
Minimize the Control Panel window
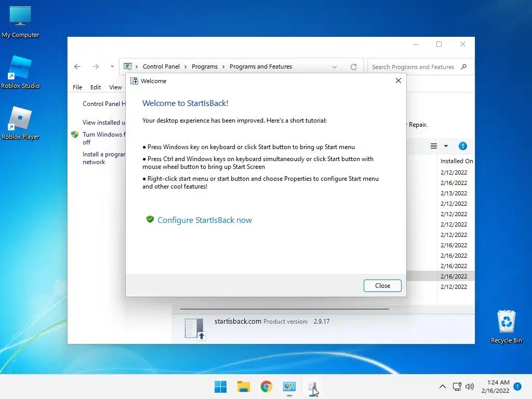[415, 44]
